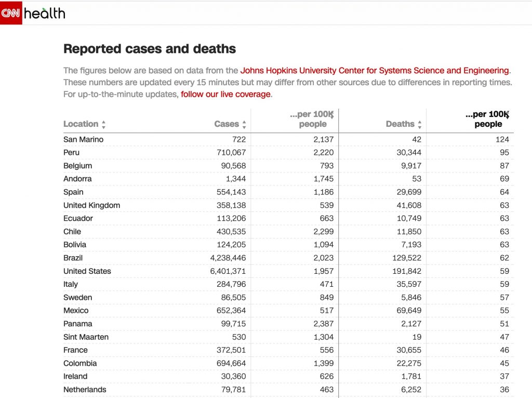Select the Italy row name

pyautogui.click(x=71, y=284)
